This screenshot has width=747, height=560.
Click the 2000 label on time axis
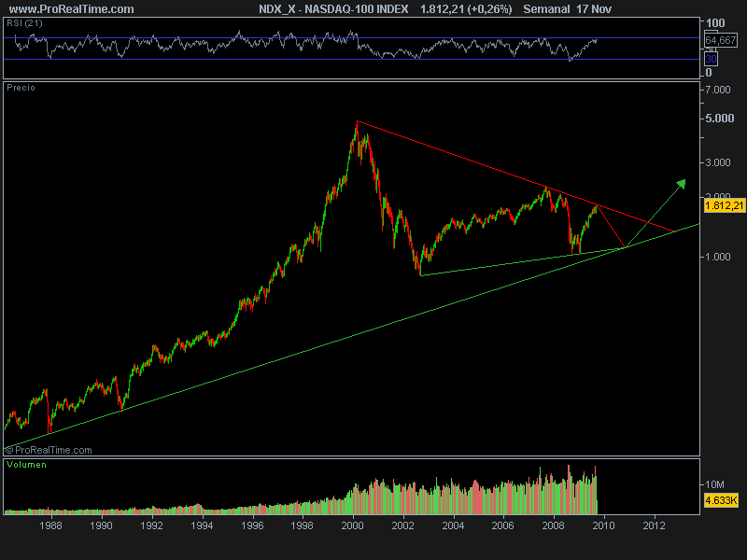[353, 525]
